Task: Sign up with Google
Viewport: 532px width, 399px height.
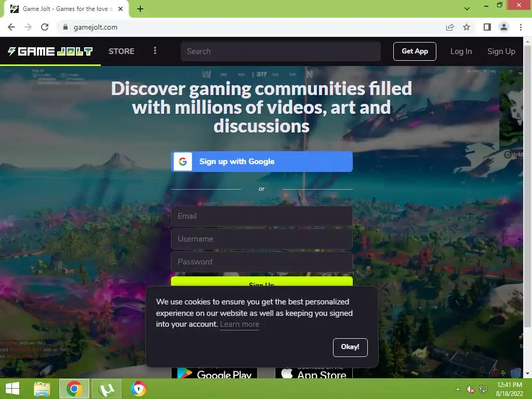Action: pos(262,162)
